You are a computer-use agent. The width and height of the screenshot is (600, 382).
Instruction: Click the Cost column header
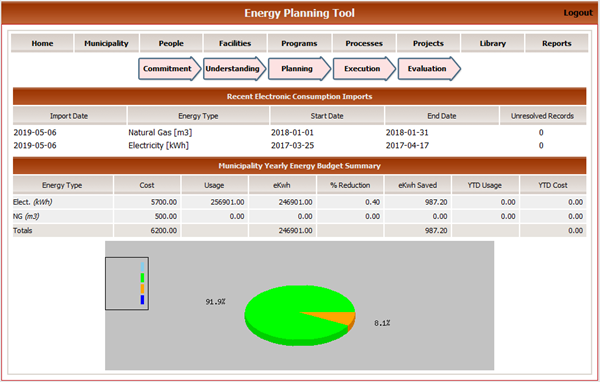click(x=147, y=185)
